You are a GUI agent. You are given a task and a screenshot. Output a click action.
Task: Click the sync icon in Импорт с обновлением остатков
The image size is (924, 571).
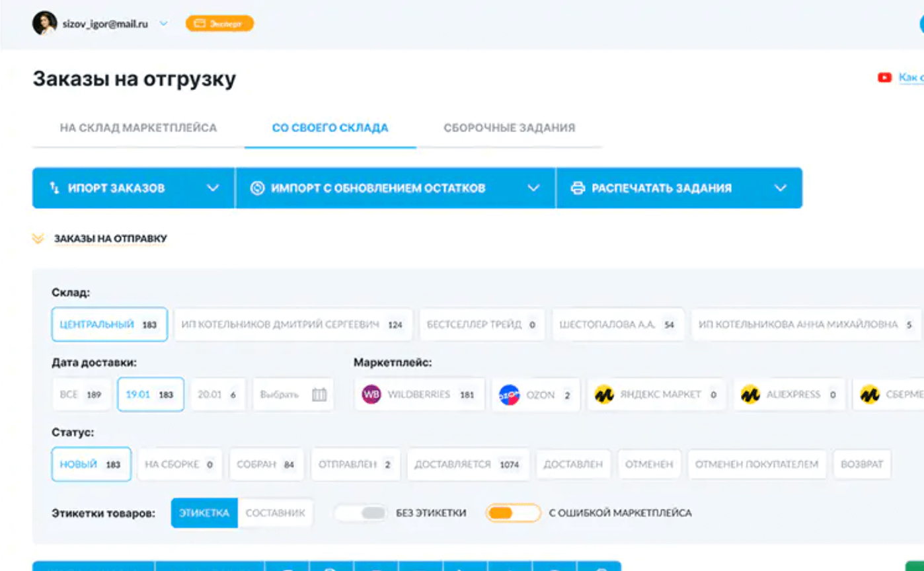click(x=257, y=188)
